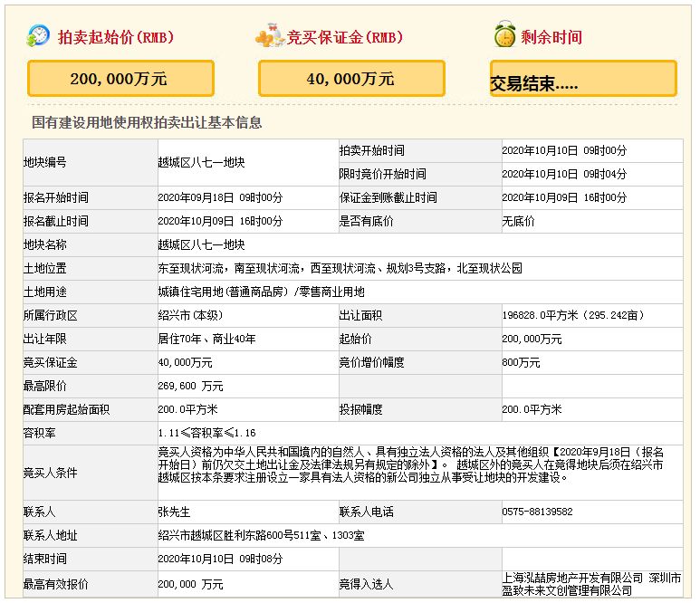Click the 容积率 label
The image size is (700, 603).
39,434
